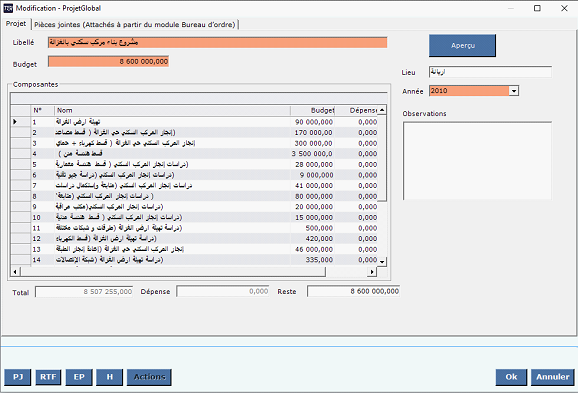Click the Aperçu button
Image resolution: width=578 pixels, height=393 pixels.
[x=462, y=45]
